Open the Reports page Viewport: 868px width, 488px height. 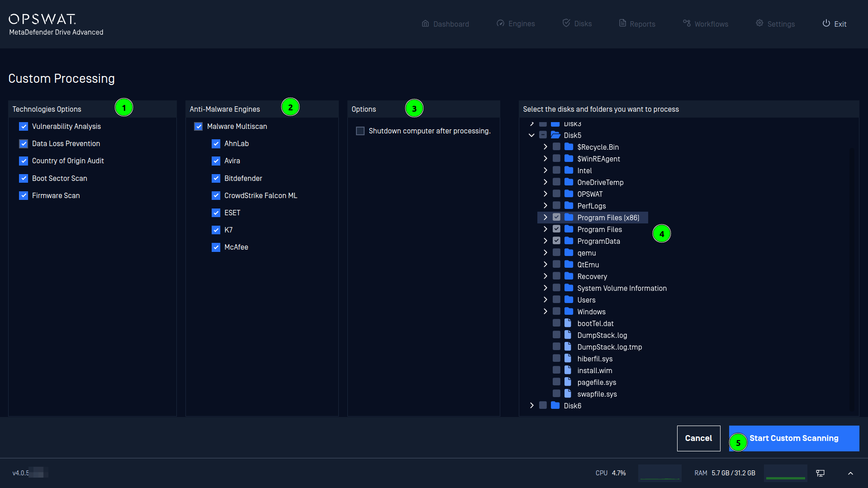pos(637,24)
